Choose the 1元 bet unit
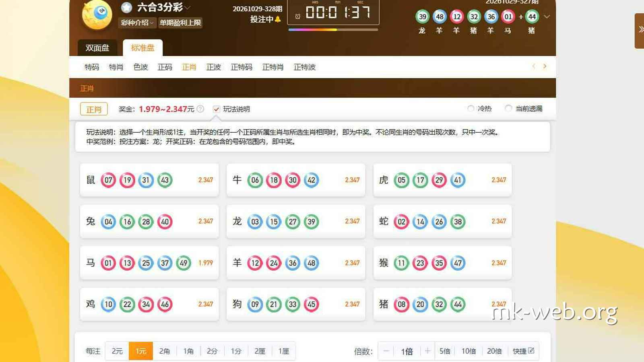 (x=141, y=351)
